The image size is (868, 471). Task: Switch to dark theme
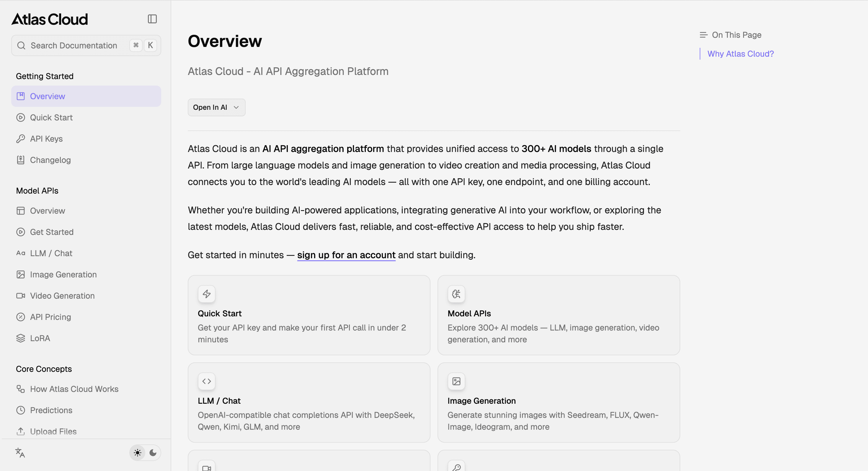(x=153, y=452)
